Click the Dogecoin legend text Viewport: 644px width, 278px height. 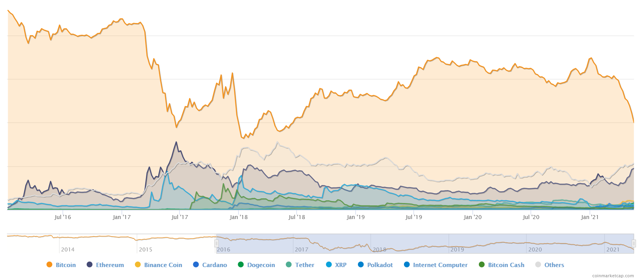coord(261,265)
